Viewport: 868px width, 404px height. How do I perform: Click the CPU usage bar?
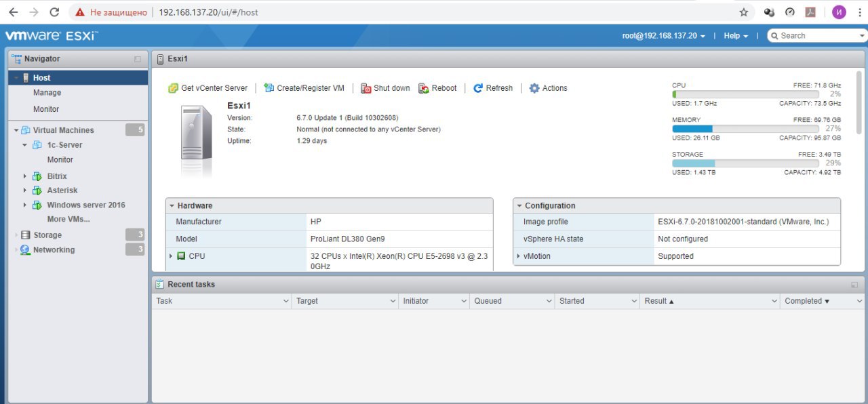point(745,94)
